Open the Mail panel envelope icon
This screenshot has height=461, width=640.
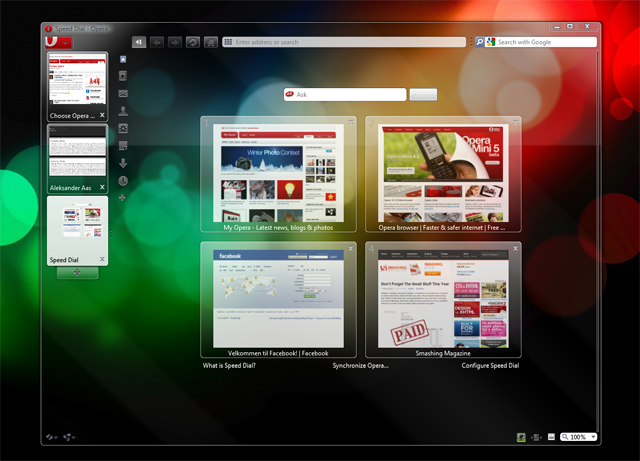tap(123, 94)
